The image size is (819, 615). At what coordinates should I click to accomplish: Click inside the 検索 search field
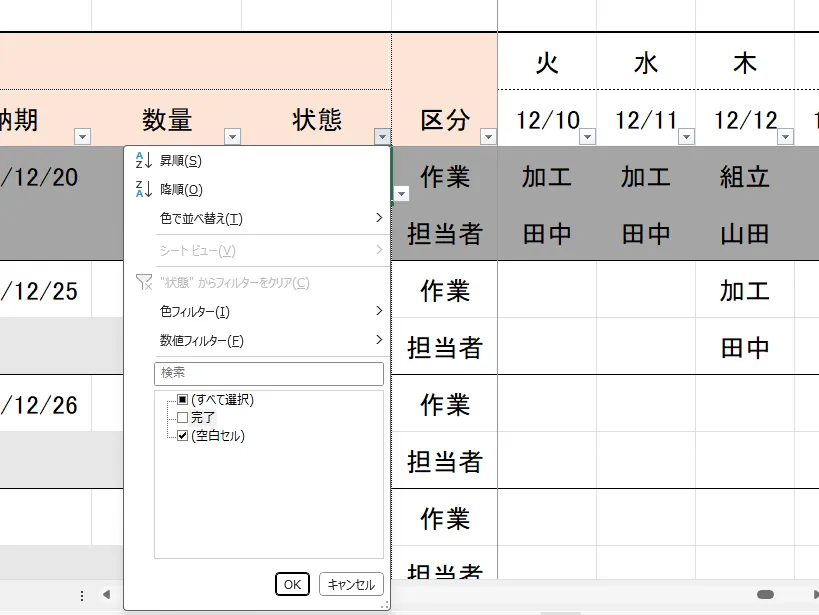268,374
